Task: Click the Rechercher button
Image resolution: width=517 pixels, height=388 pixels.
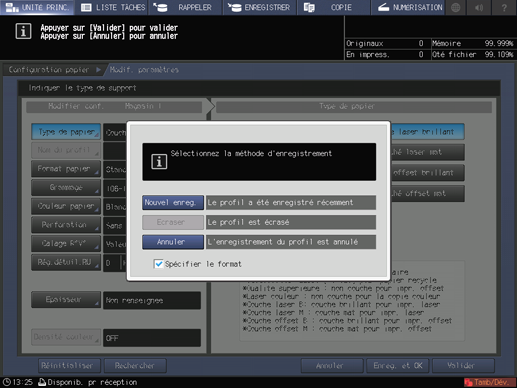Action: click(x=135, y=366)
